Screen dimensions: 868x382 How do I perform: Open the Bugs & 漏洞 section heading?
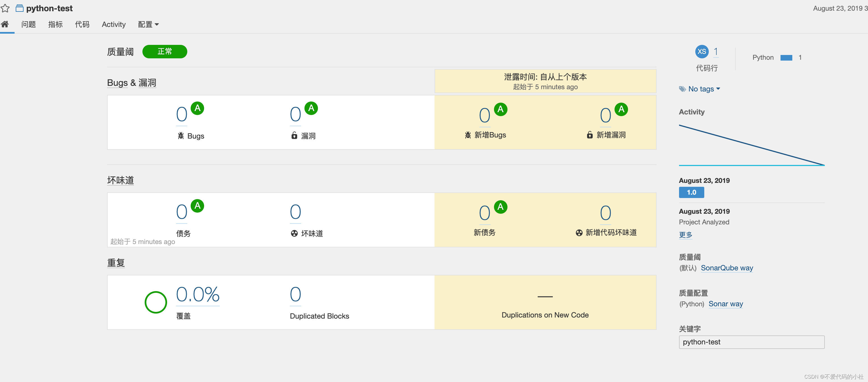(131, 83)
